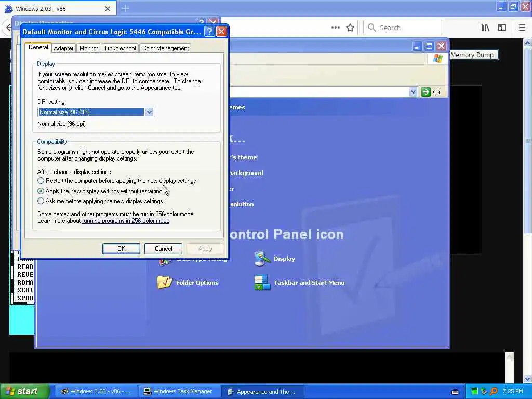Select the ROMA entry in emulator list
Screen dimensions: 532x399
(25, 282)
